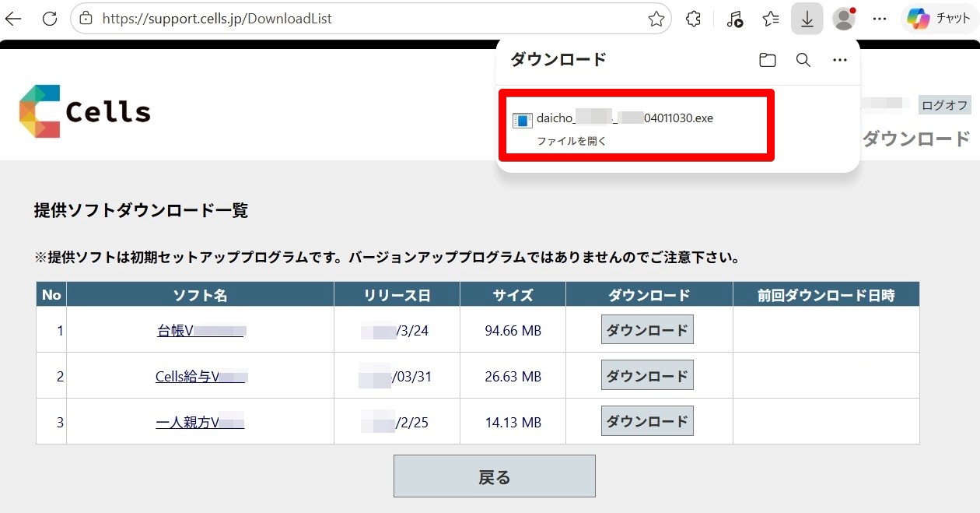This screenshot has height=513, width=980.
Task: Click the ファイルを開く link
Action: pos(571,141)
